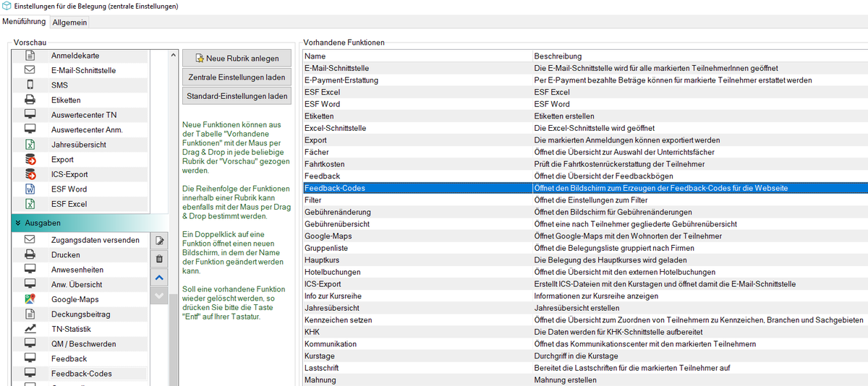This screenshot has height=386, width=868.
Task: Click description 'Durchgriff in die Kurstage'
Action: pyautogui.click(x=576, y=356)
